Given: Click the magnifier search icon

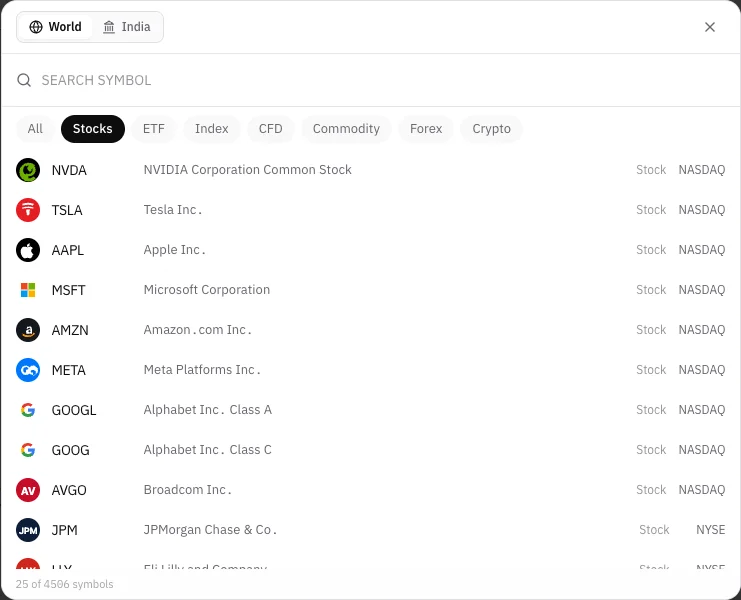Looking at the screenshot, I should point(24,80).
